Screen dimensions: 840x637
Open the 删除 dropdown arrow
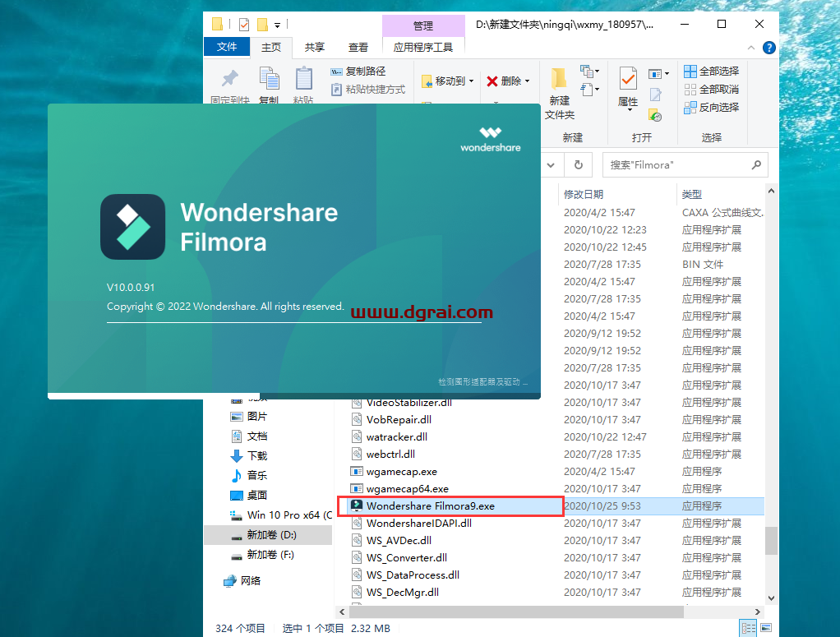point(527,81)
